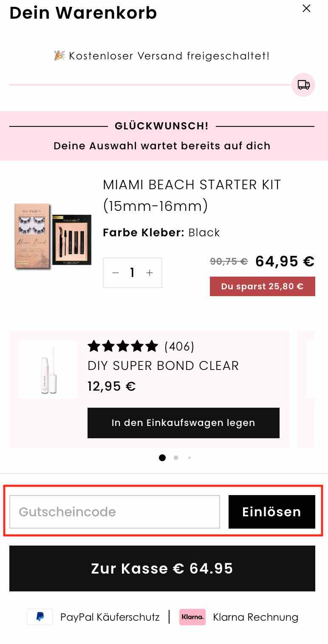Open the quantity stepper field
Screen dimensions: 328x644
(x=132, y=273)
